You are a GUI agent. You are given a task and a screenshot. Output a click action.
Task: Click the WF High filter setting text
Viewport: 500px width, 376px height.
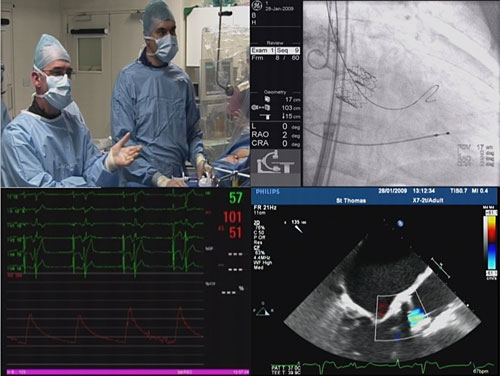[x=263, y=263]
